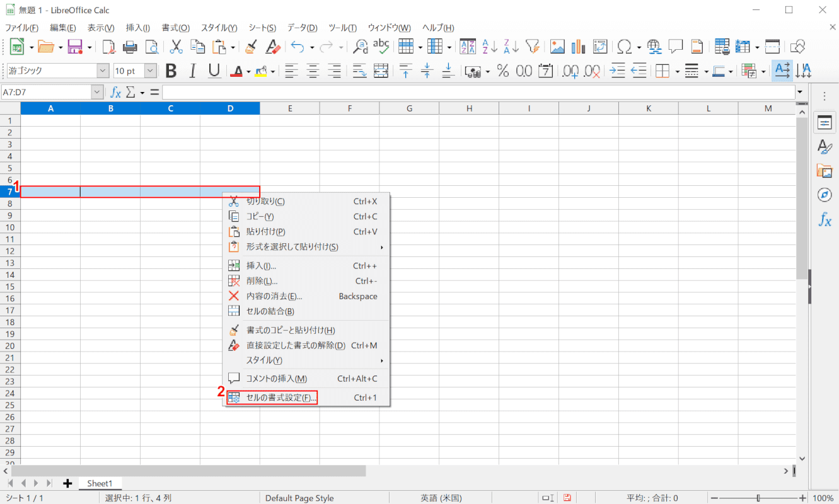
Task: Toggle Center Horizontally alignment
Action: click(x=312, y=71)
